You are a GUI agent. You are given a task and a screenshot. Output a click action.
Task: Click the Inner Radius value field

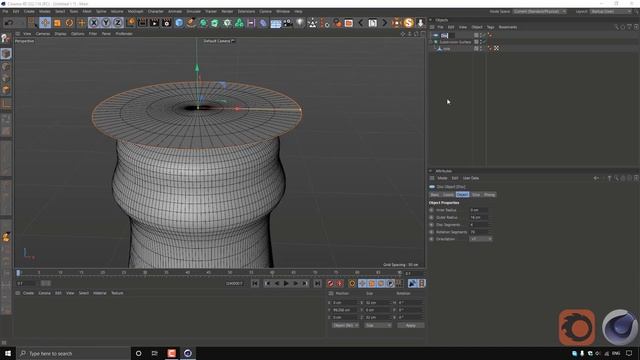pyautogui.click(x=478, y=210)
